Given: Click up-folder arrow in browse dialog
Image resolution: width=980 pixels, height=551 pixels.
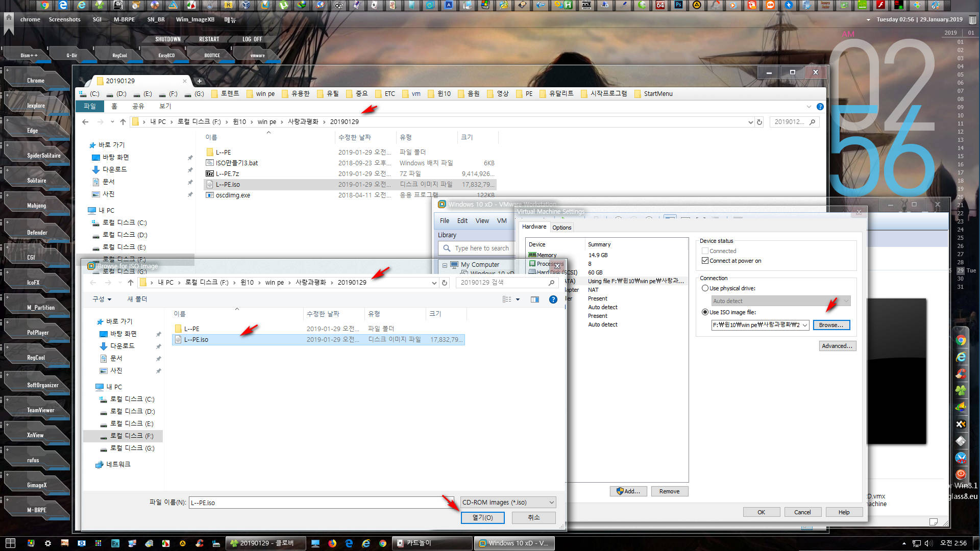Looking at the screenshot, I should click(x=131, y=283).
